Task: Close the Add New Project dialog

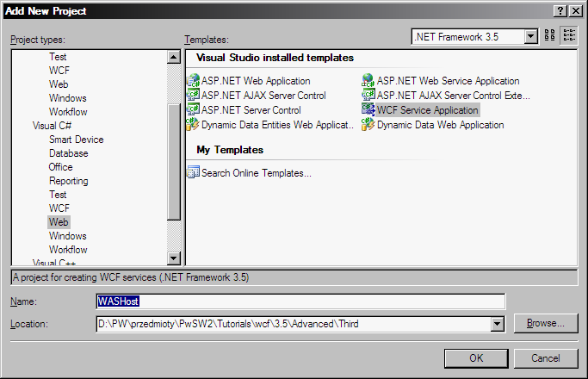Action: pos(576,11)
